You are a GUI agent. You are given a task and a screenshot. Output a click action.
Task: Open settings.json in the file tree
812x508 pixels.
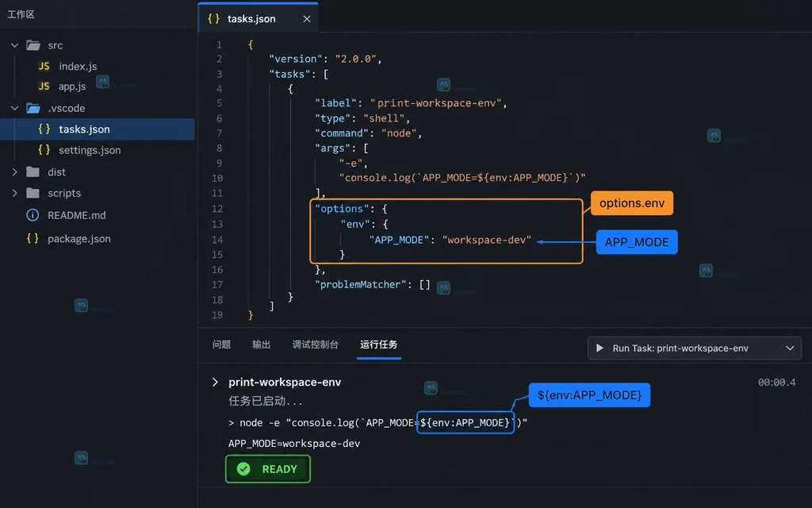(90, 150)
